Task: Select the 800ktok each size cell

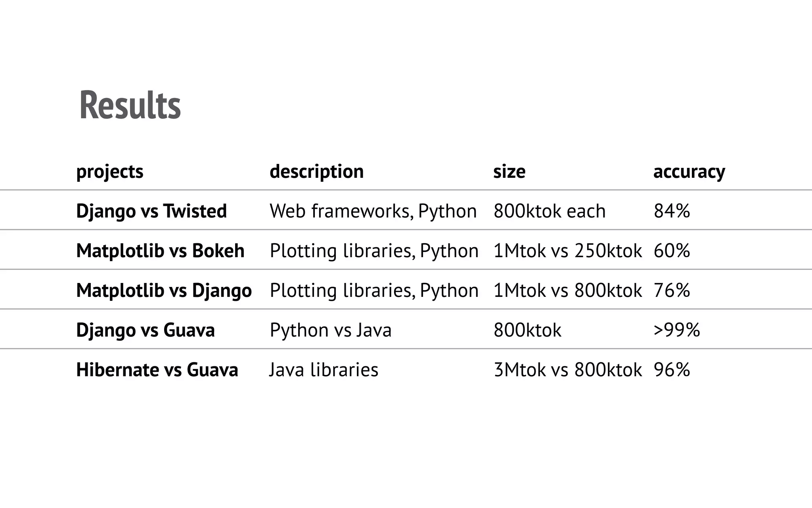Action: pos(550,211)
